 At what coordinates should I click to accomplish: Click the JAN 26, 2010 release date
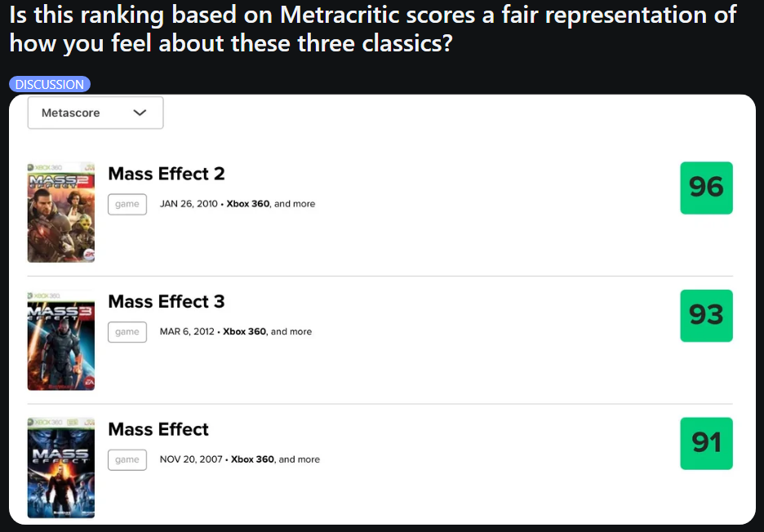click(x=189, y=204)
